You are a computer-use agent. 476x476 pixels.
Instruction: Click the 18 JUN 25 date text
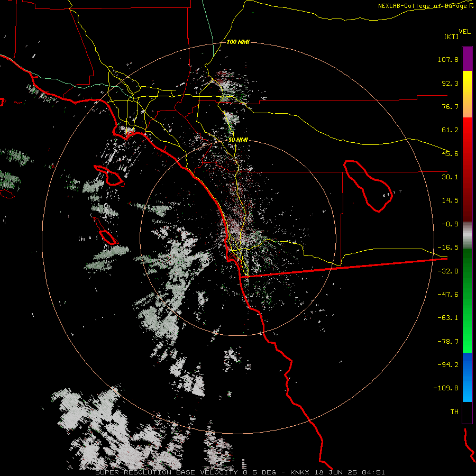[335, 472]
